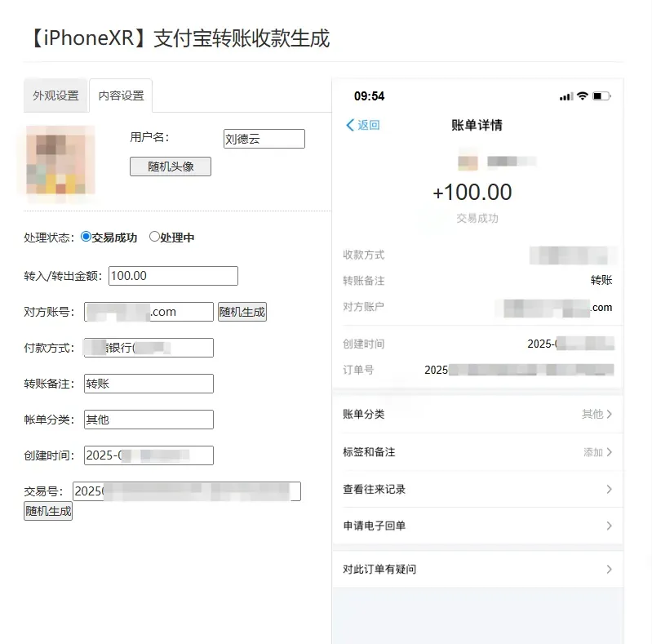Viewport: 652px width, 644px height.
Task: Open the 账单分类 row chevron
Action: 610,414
